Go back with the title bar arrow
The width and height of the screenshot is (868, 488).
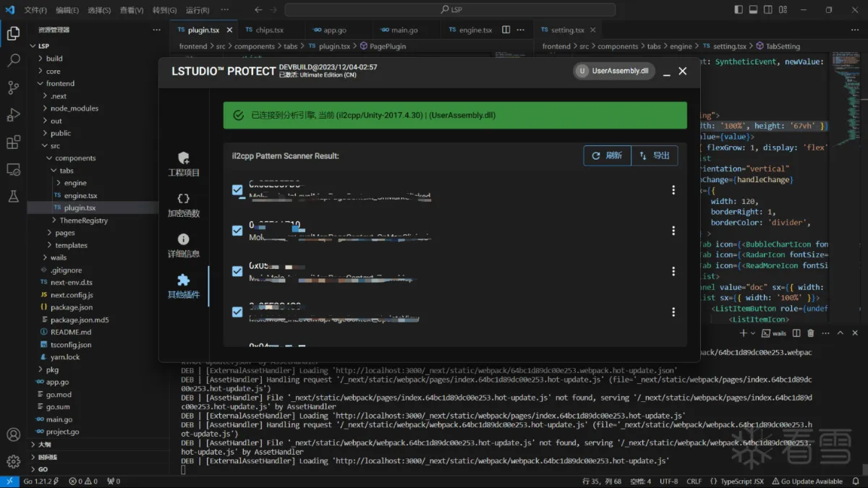pos(258,10)
